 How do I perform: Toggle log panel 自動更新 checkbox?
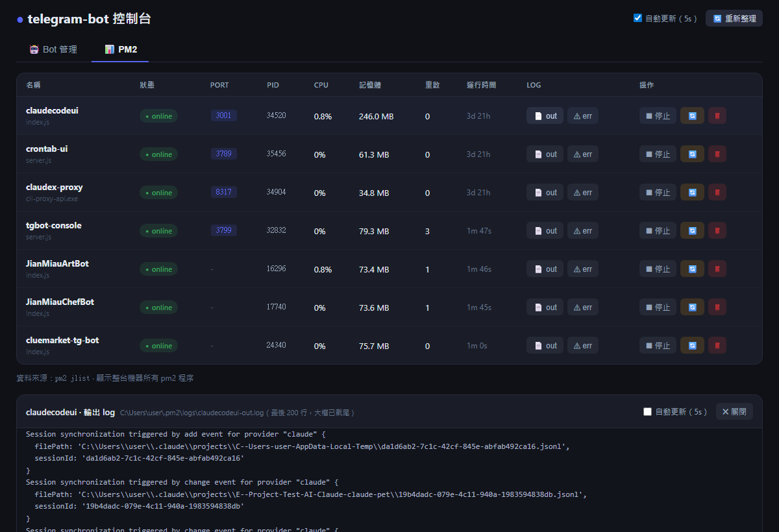click(x=647, y=411)
